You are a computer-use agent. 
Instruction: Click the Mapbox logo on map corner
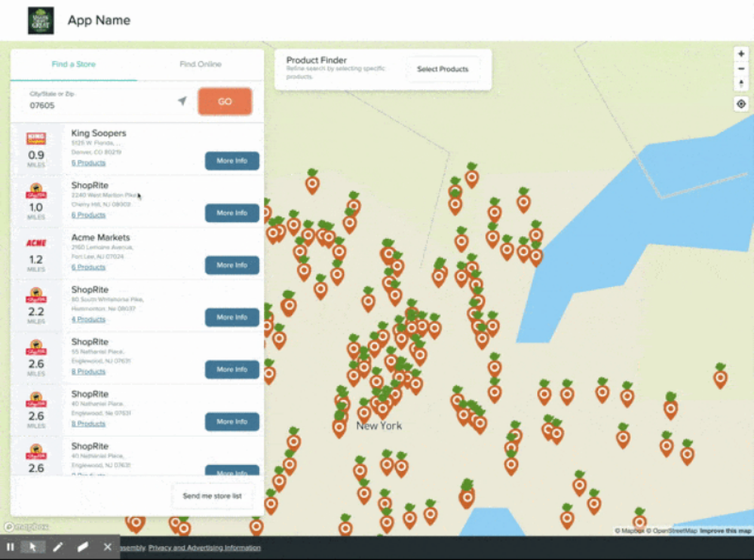[26, 527]
